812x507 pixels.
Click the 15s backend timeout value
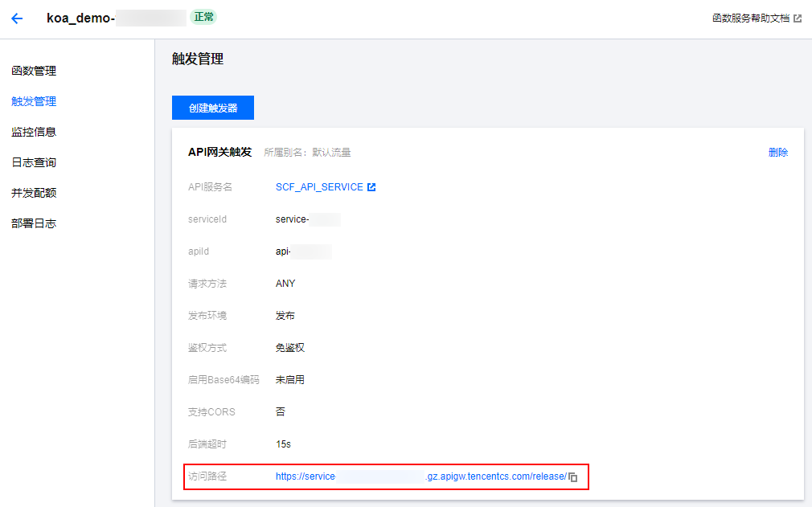pyautogui.click(x=283, y=444)
